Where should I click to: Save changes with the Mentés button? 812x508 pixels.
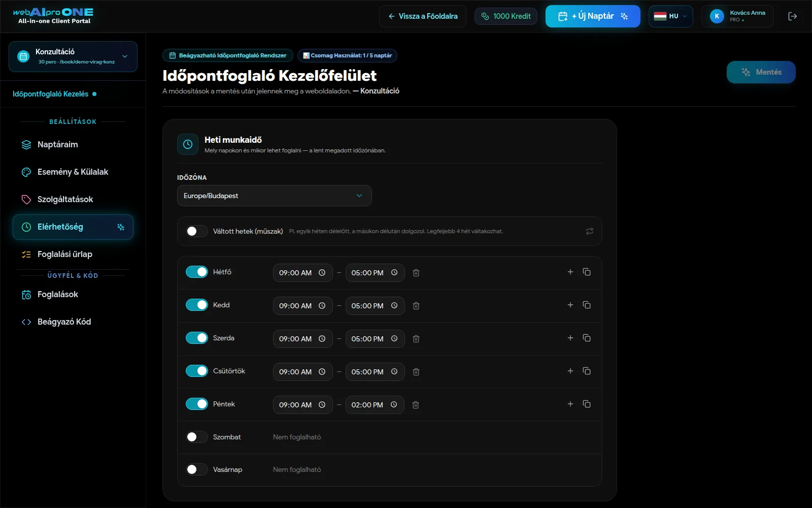[x=761, y=72]
